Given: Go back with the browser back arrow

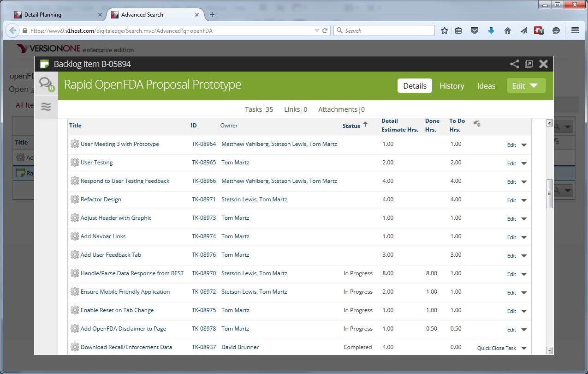Looking at the screenshot, I should (x=12, y=30).
